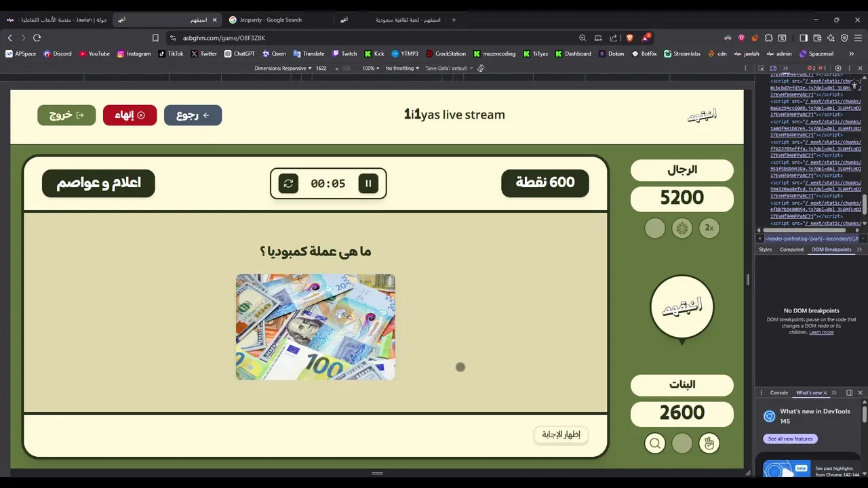Switch to the Jawlah platform tab

tap(58, 20)
